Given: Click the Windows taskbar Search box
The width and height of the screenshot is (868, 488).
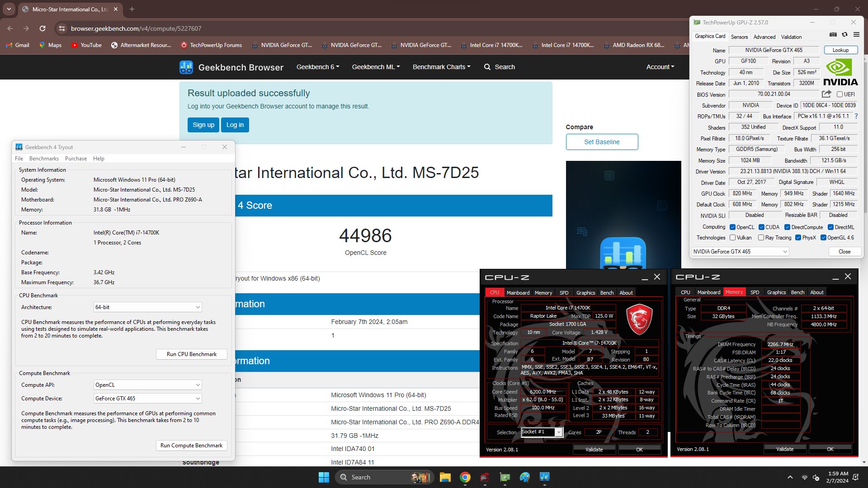Looking at the screenshot, I should point(384,477).
